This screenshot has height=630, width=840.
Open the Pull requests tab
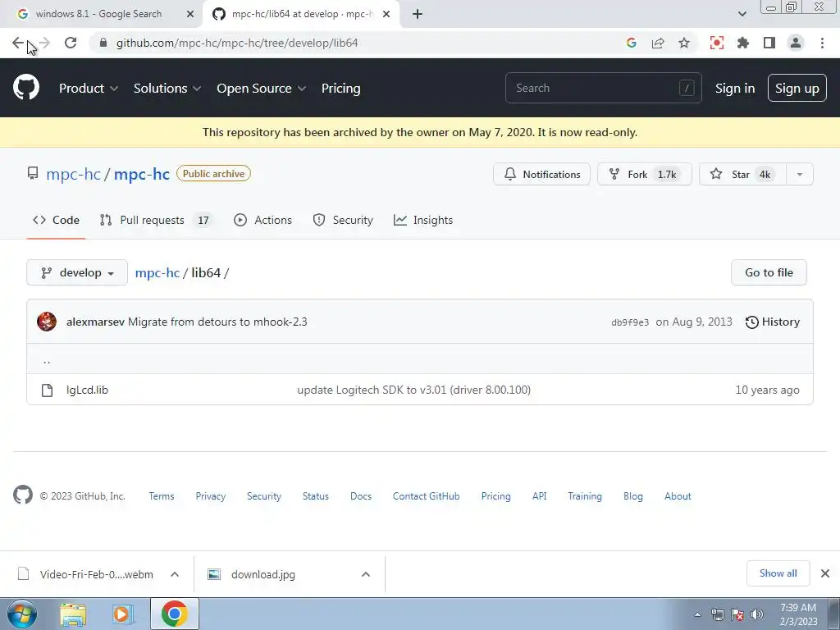coord(156,220)
